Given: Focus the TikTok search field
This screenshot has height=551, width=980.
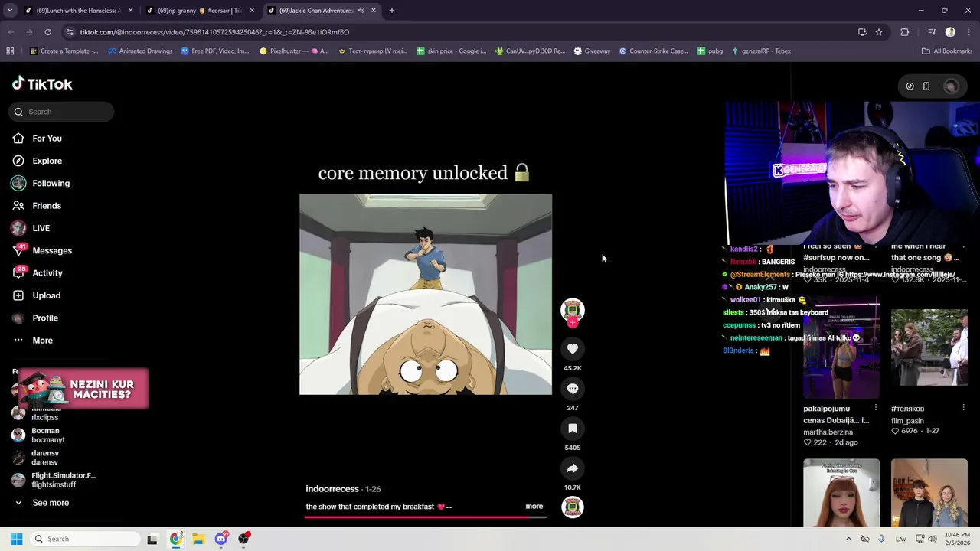Looking at the screenshot, I should [61, 112].
